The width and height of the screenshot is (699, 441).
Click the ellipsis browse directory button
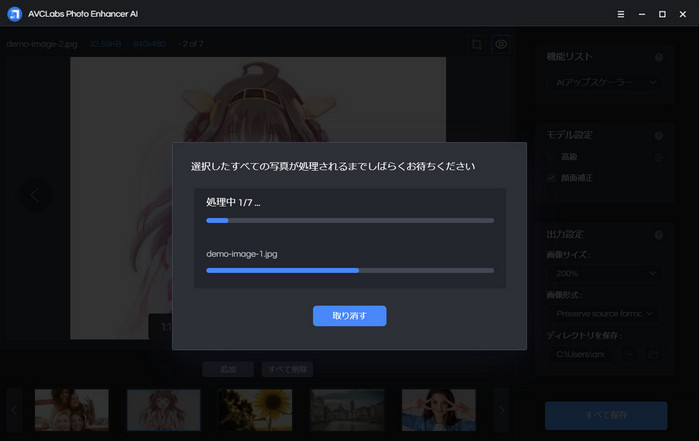tap(629, 354)
